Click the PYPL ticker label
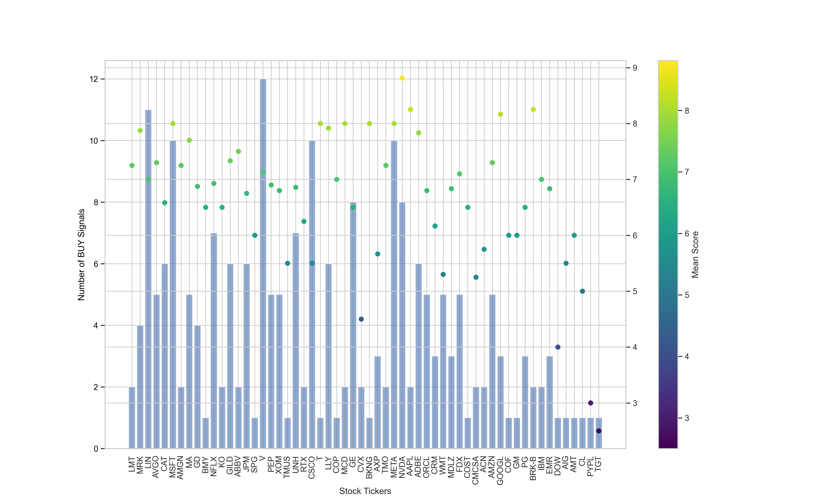840x504 pixels. point(590,466)
